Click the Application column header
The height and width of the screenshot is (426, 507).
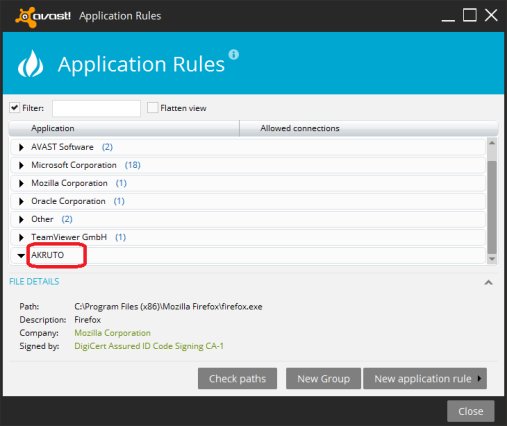[124, 128]
